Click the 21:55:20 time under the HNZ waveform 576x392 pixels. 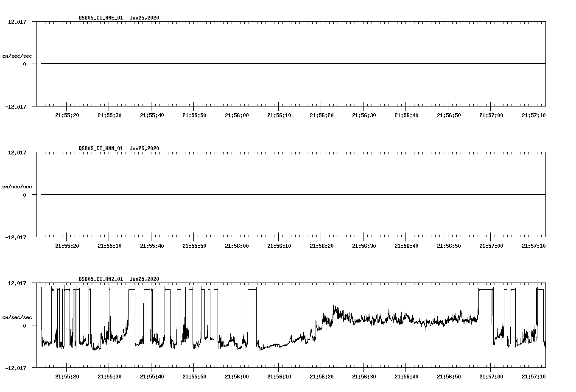point(67,376)
